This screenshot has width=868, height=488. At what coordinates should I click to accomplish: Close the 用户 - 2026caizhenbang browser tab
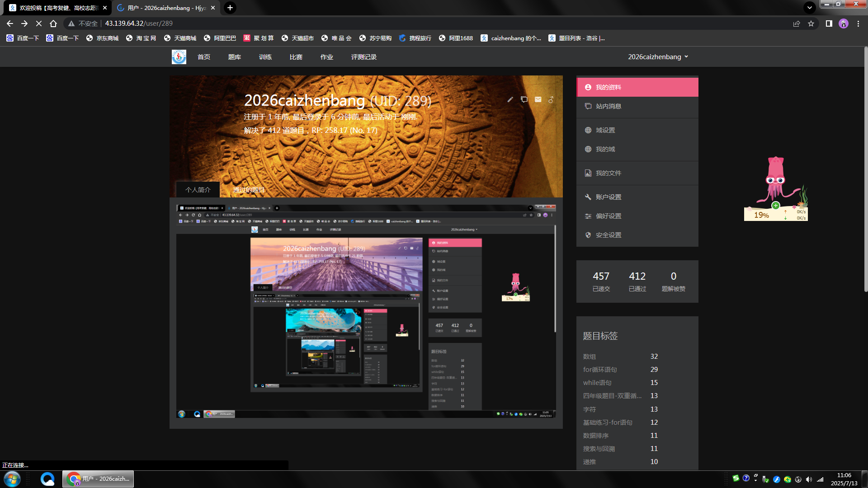(x=213, y=8)
